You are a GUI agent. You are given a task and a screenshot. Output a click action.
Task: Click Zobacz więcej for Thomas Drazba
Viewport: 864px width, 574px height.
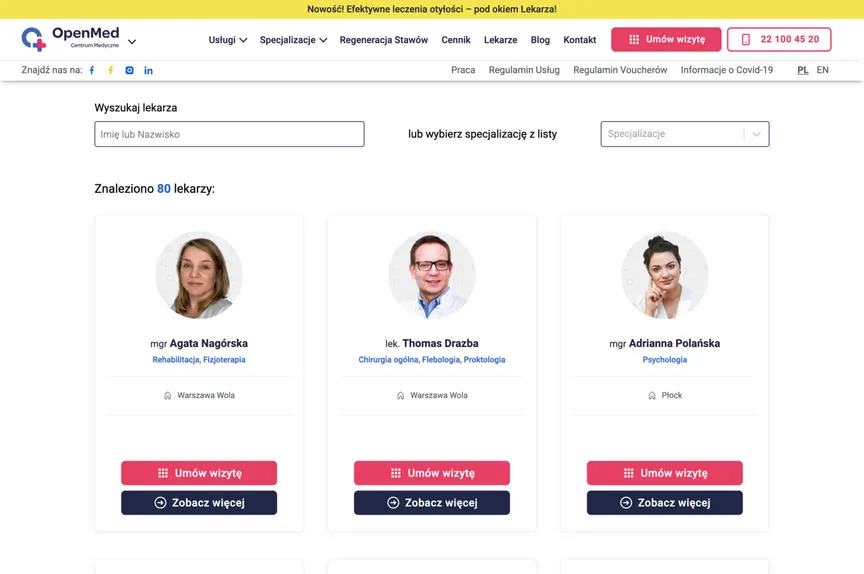pos(432,503)
